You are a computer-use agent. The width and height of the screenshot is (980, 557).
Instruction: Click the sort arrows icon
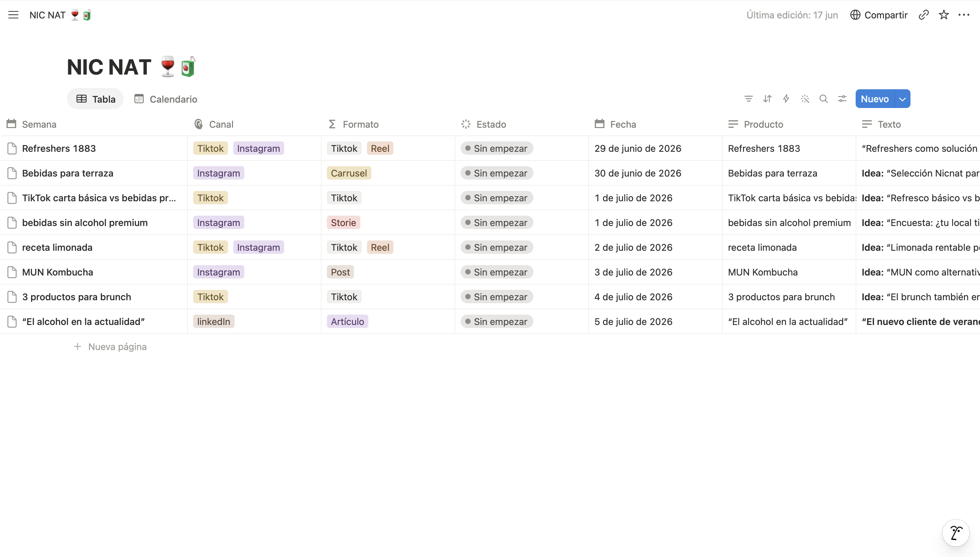pyautogui.click(x=767, y=99)
